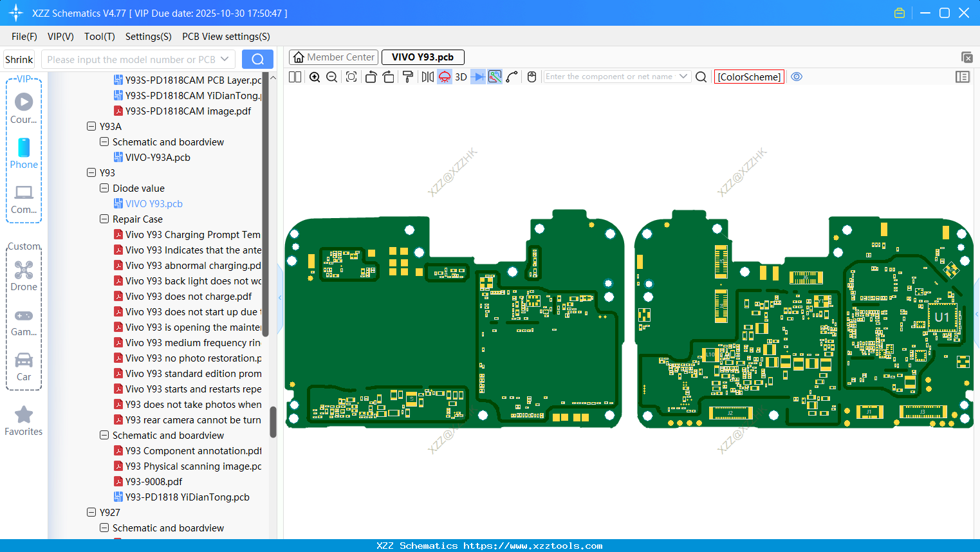Open the Settings(S) menu
This screenshot has height=552, width=980.
click(x=149, y=37)
